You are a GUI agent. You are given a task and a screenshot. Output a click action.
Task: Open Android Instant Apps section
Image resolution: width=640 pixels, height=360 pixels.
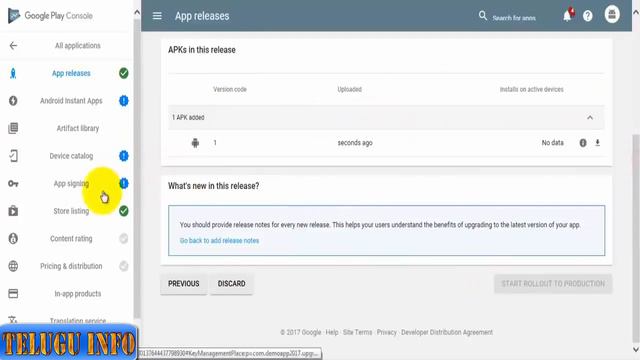[x=71, y=101]
